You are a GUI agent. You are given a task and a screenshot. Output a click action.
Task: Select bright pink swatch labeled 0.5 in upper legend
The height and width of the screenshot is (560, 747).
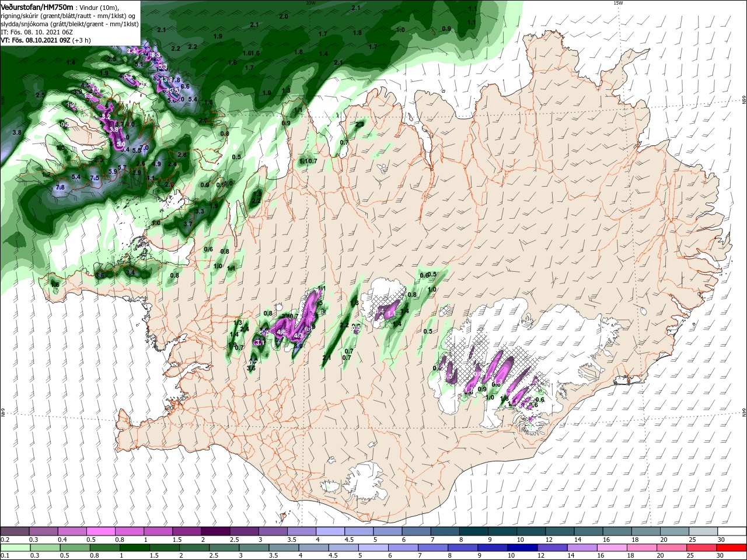point(101,531)
